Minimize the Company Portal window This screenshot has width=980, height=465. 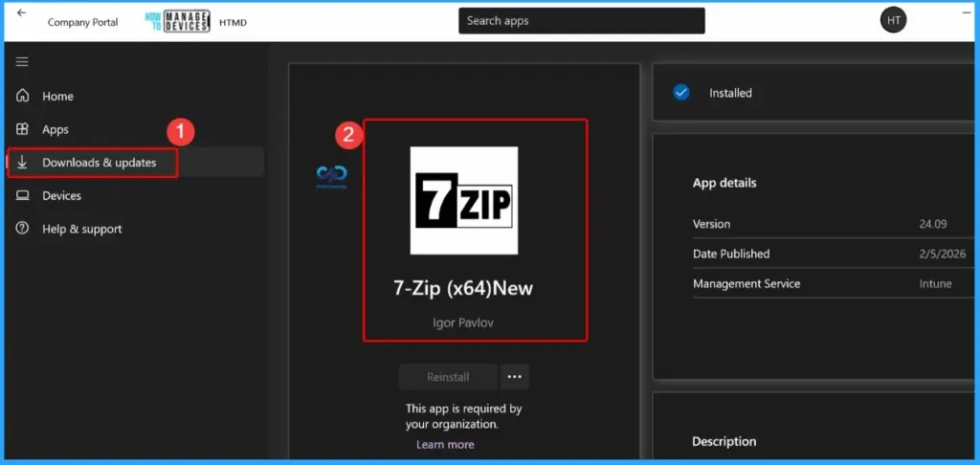967,12
